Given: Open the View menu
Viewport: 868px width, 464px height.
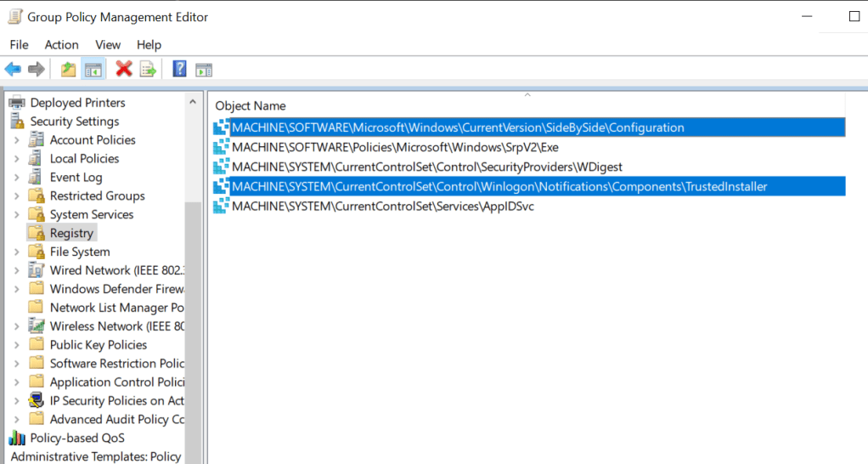Looking at the screenshot, I should tap(108, 44).
